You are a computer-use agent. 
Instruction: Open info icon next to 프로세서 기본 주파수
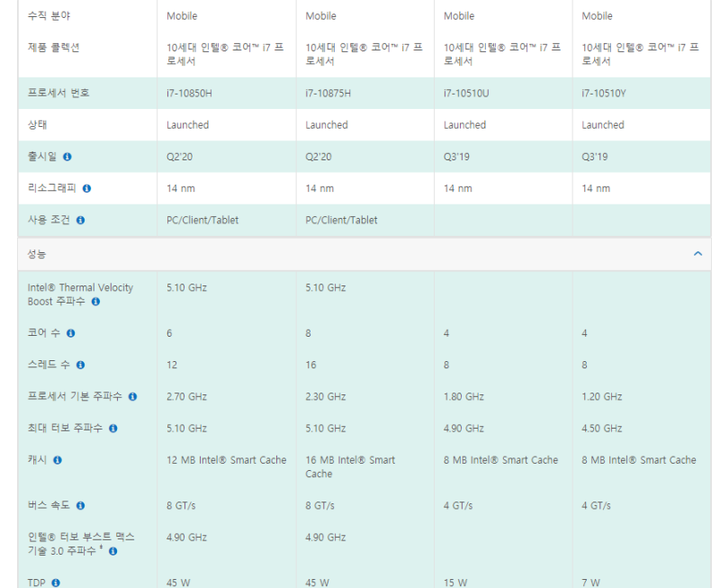[x=132, y=396]
